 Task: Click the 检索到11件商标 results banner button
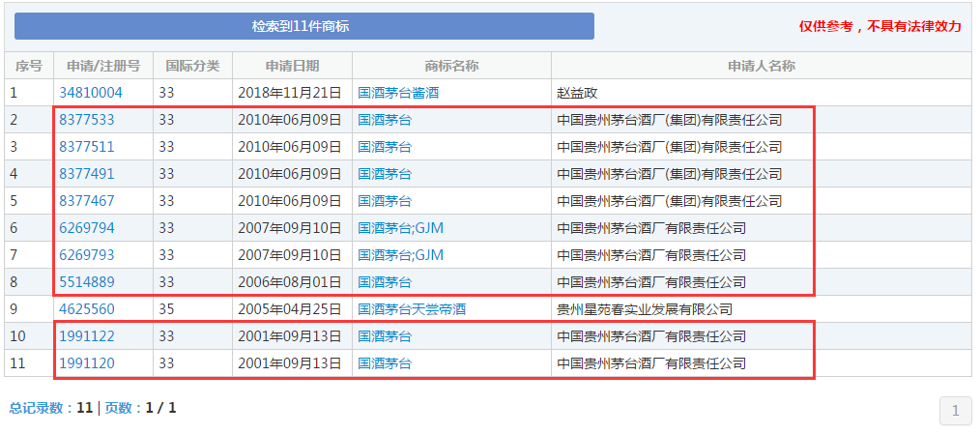[x=303, y=26]
